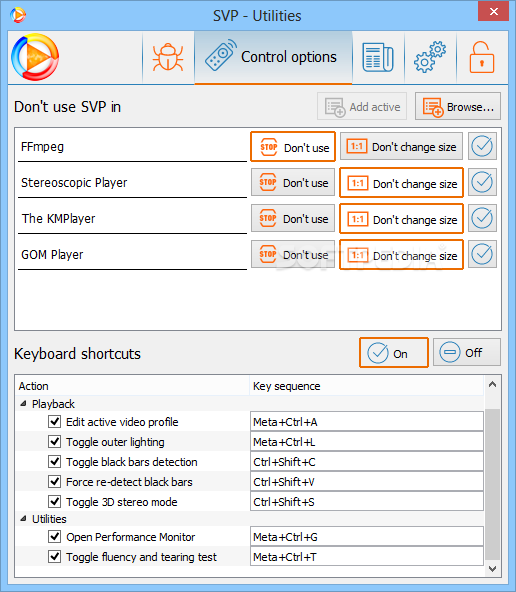516x592 pixels.
Task: Toggle Don't change size for The KMPlayer
Action: click(401, 219)
